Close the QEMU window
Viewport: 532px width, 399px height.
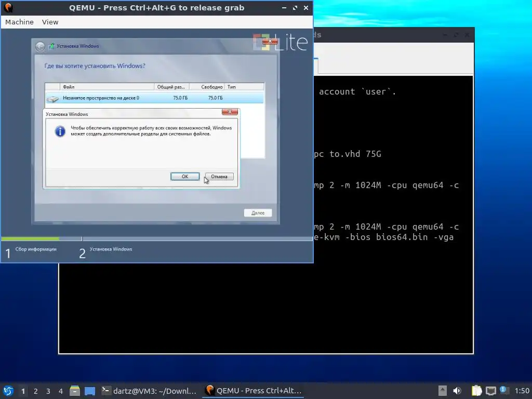[306, 8]
